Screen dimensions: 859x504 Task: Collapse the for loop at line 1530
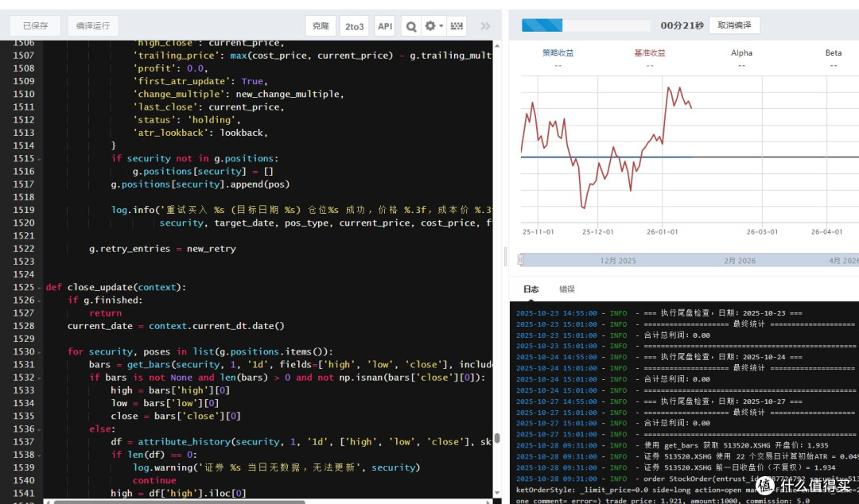point(40,352)
